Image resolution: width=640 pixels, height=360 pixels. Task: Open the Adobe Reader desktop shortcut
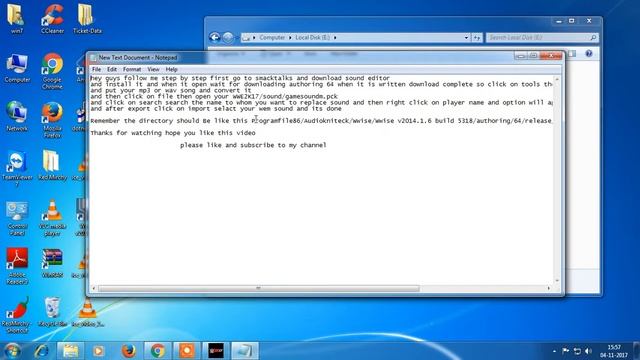(x=17, y=266)
